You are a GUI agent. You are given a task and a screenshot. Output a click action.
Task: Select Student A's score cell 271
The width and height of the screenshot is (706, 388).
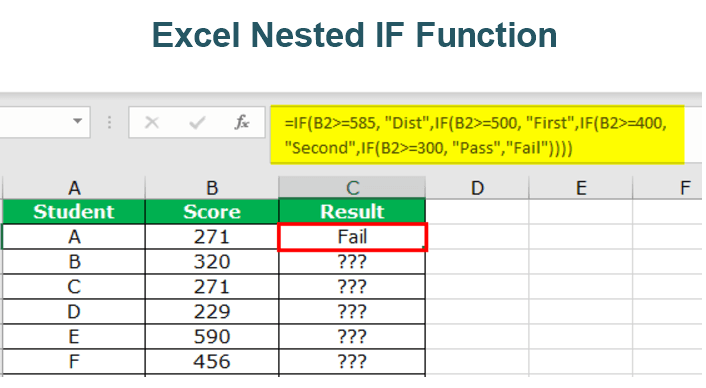(212, 237)
